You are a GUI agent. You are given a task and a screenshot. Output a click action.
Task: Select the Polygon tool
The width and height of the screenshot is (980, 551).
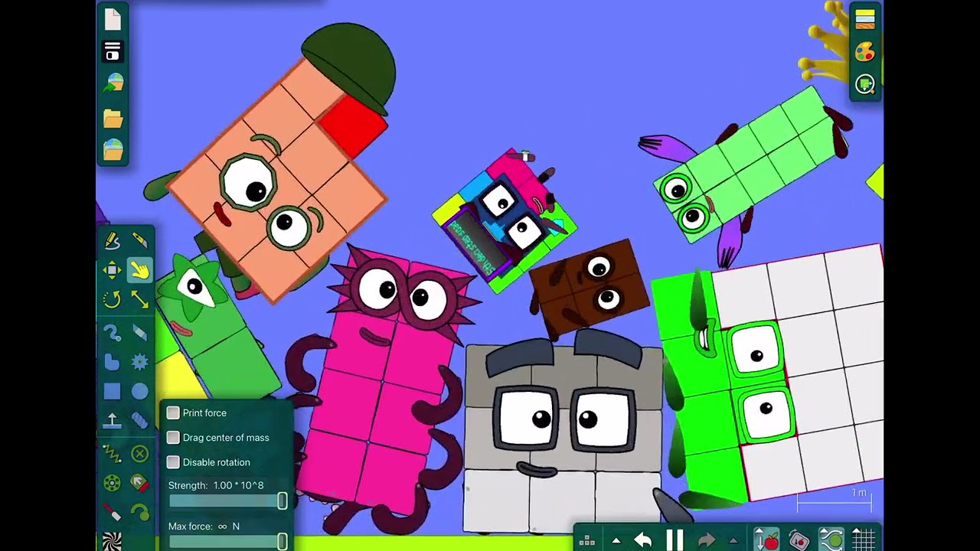pyautogui.click(x=113, y=333)
